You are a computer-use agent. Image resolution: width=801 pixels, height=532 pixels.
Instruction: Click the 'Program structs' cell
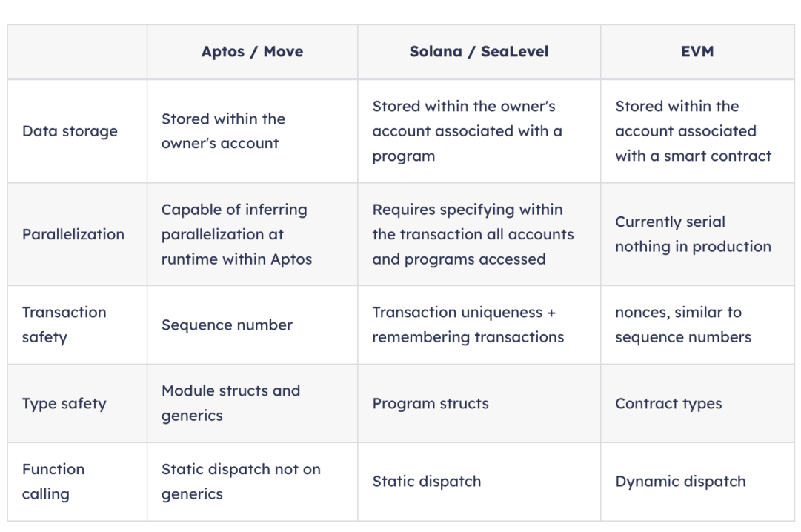tap(479, 403)
